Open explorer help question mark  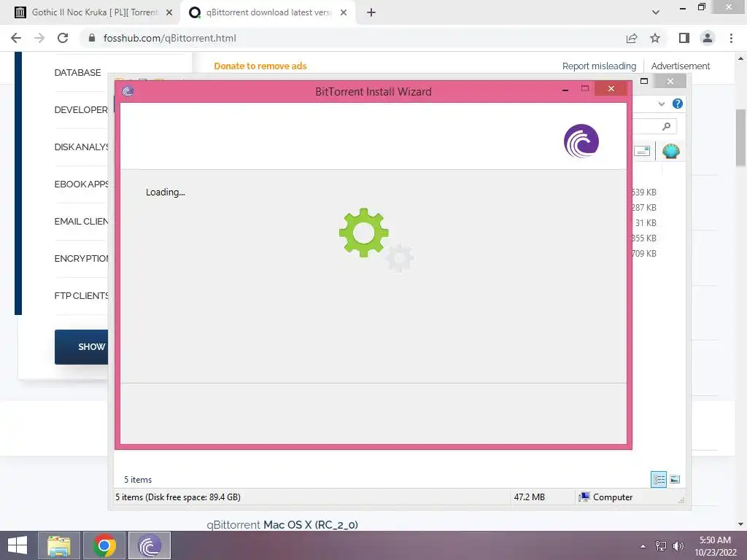[678, 104]
